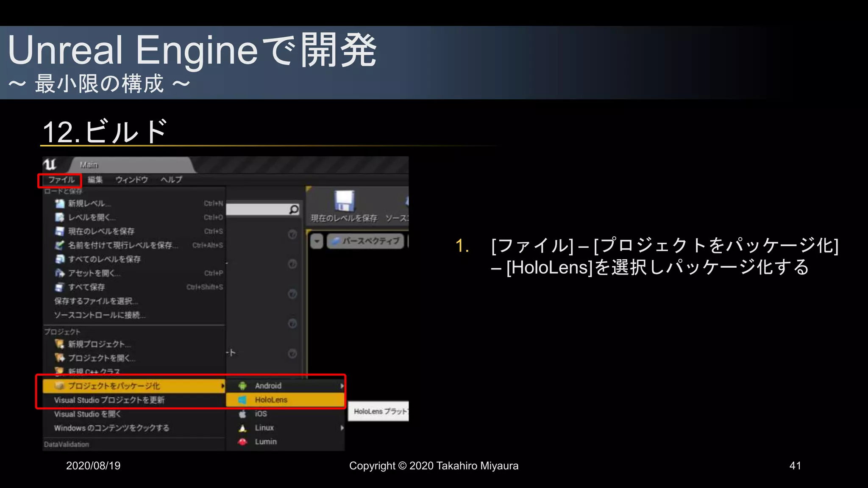Select すべて保存 entry
868x488 pixels.
[x=134, y=287]
